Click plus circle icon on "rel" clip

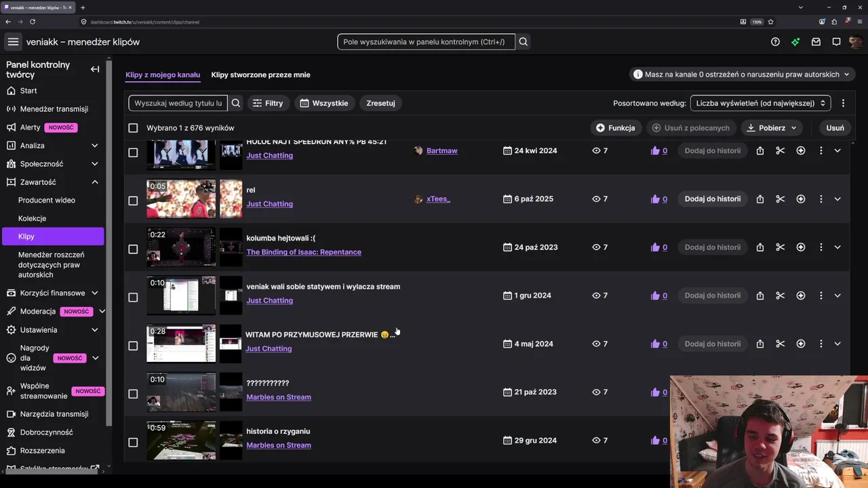801,199
